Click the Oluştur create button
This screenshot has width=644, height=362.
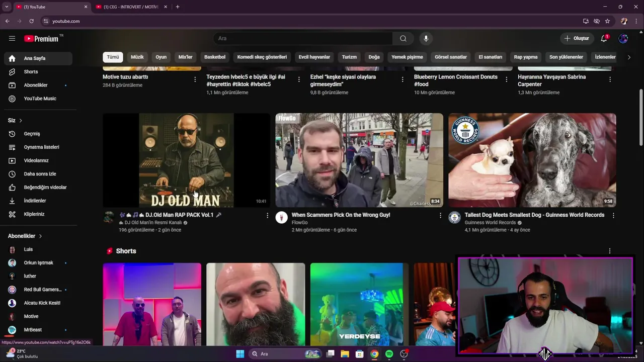[x=577, y=38]
